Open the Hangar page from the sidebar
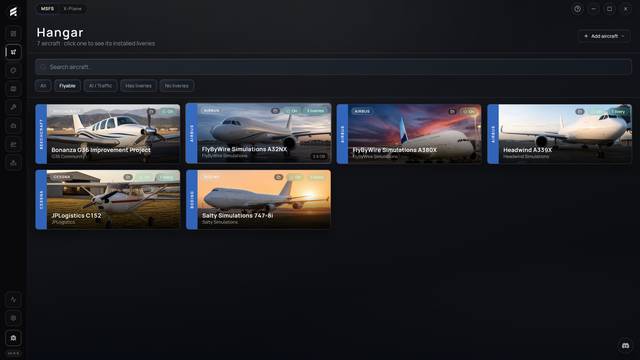Viewport: 640px width, 360px height. [x=13, y=52]
